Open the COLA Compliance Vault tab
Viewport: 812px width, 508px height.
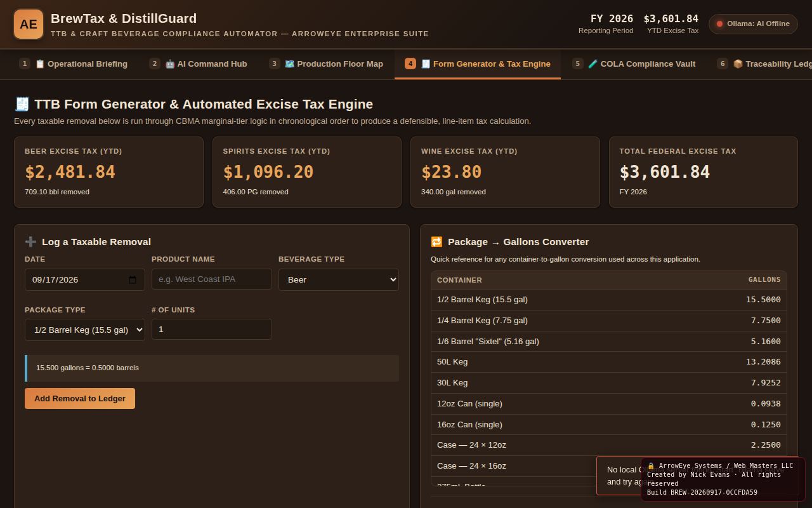tap(634, 64)
